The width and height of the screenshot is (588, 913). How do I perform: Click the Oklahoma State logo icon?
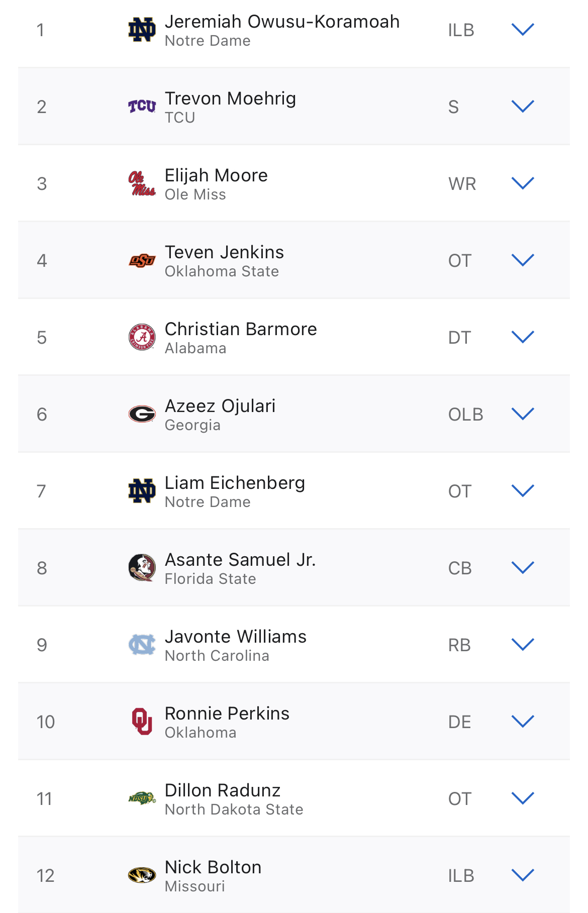click(x=142, y=261)
